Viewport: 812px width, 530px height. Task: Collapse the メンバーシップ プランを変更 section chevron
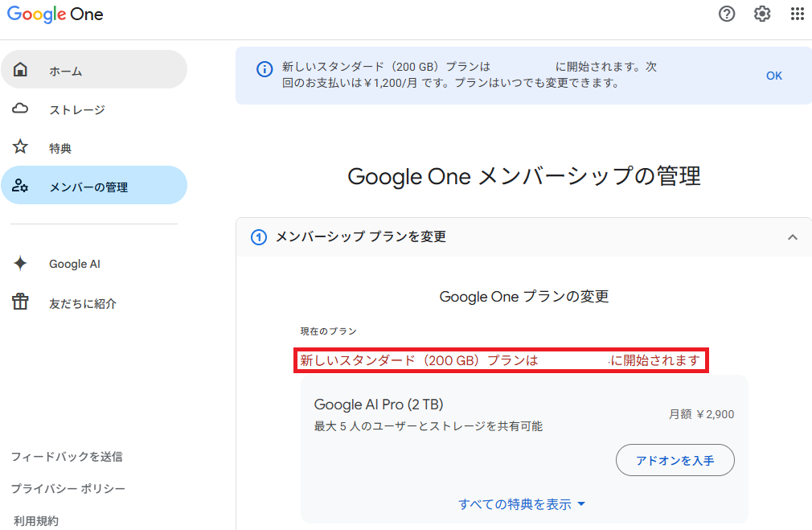793,237
